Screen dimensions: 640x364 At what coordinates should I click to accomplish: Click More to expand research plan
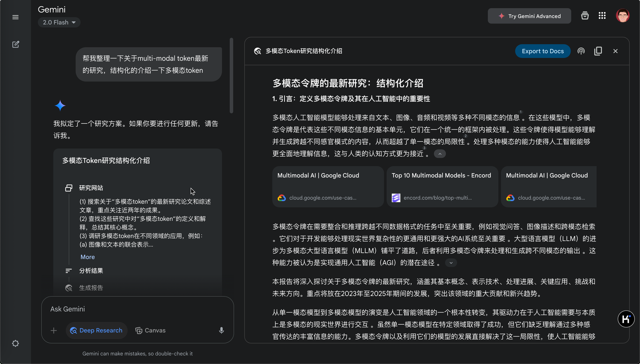coord(88,257)
